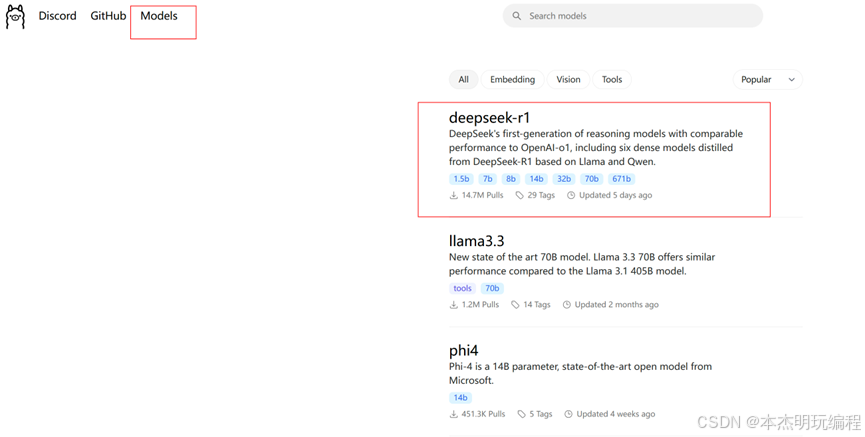Click the download icon beside 451.3K Pulls
The width and height of the screenshot is (865, 437).
click(x=453, y=414)
